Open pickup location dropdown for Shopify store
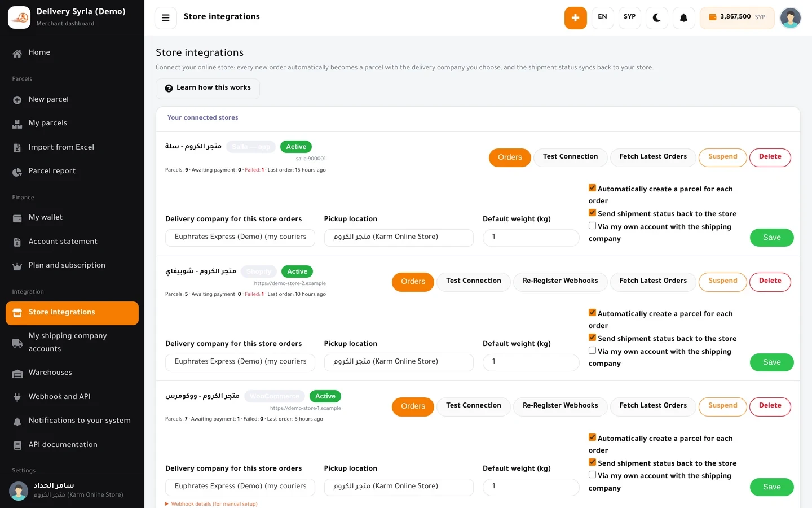The width and height of the screenshot is (812, 508). [x=399, y=362]
